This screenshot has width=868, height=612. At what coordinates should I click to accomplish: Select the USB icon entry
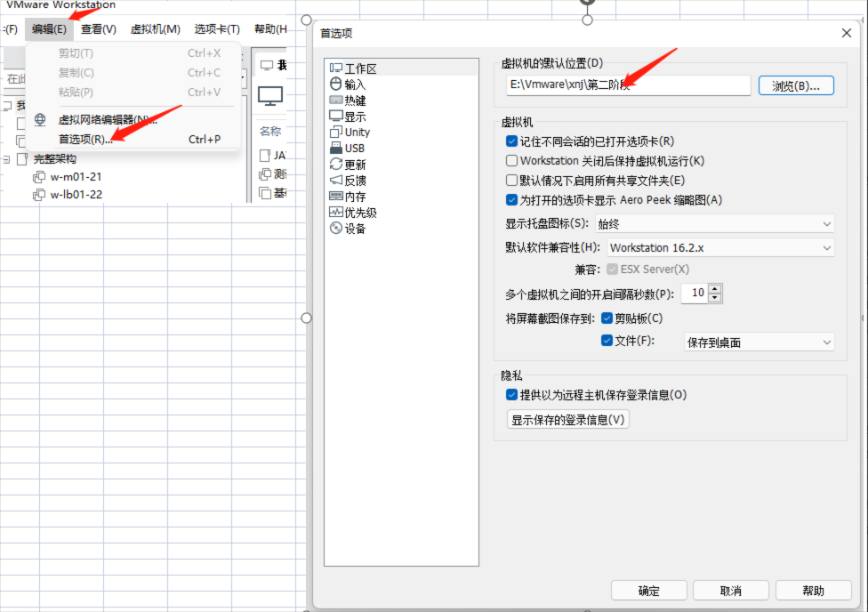tap(335, 148)
